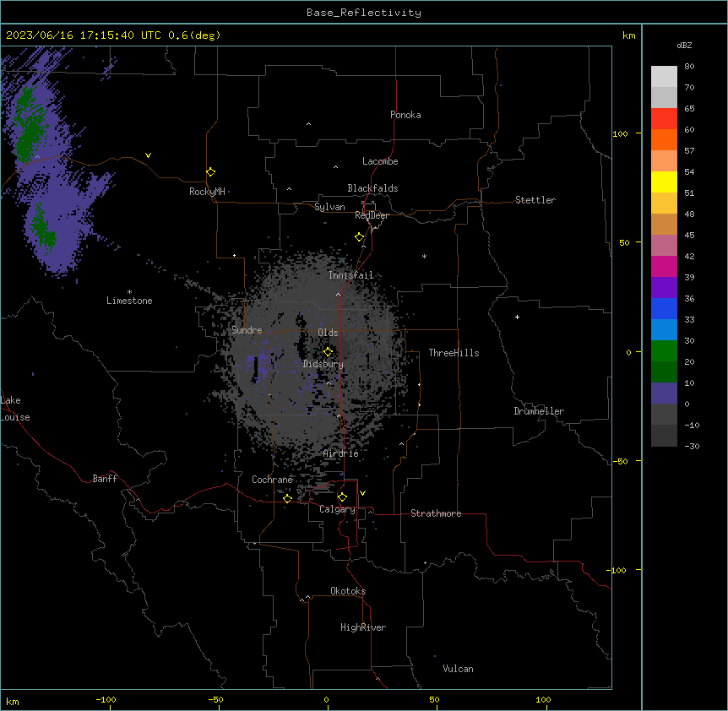Click the ThreeHills label
The image size is (728, 711).
pos(454,353)
